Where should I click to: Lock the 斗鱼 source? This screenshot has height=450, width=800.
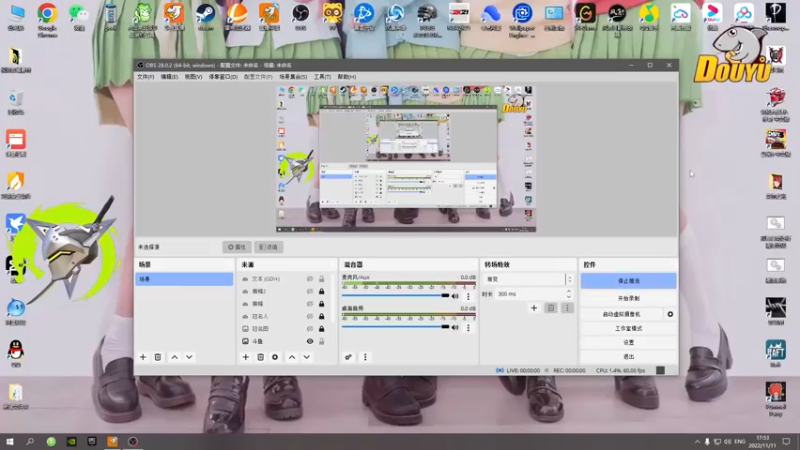click(321, 341)
